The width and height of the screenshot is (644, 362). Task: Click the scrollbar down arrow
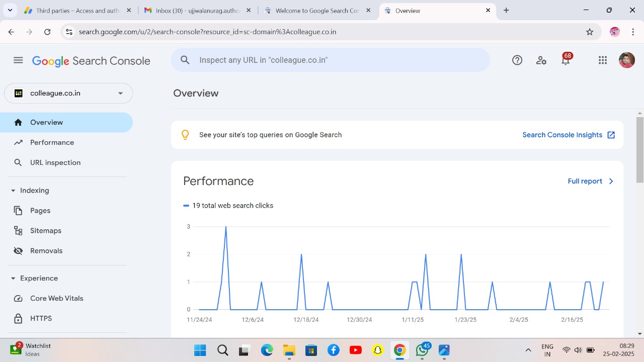[640, 333]
